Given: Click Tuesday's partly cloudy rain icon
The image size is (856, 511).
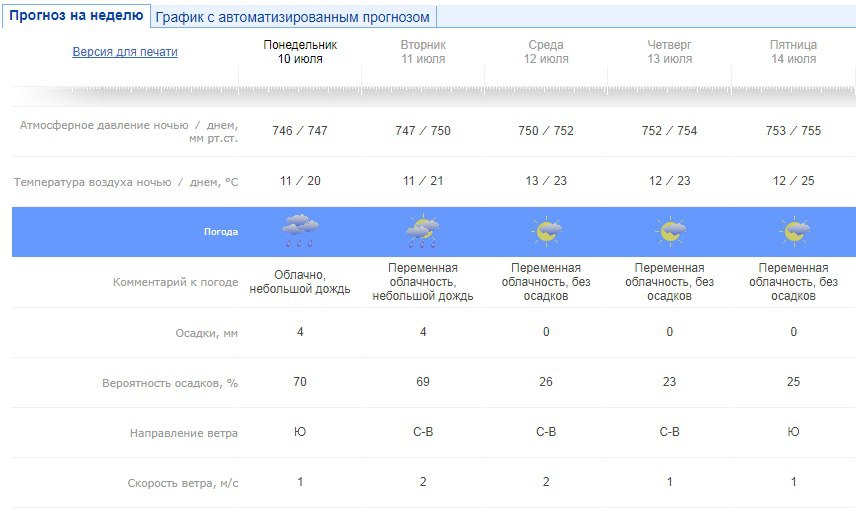Looking at the screenshot, I should tap(423, 231).
